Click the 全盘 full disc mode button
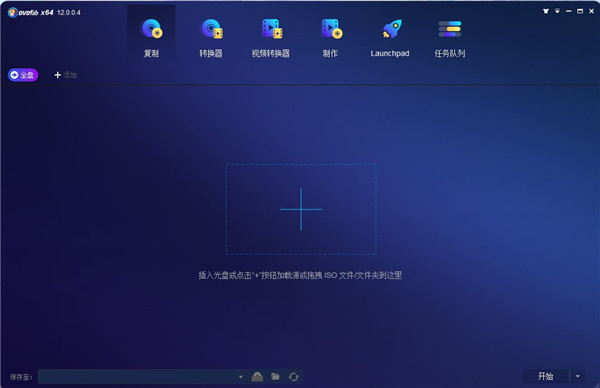Screen dimensions: 600x388 point(23,75)
